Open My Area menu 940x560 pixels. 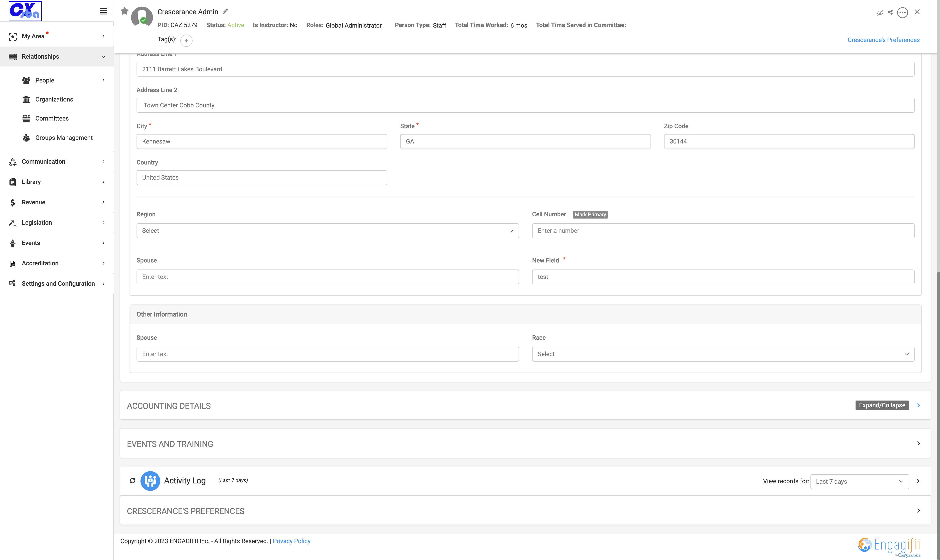(x=57, y=36)
